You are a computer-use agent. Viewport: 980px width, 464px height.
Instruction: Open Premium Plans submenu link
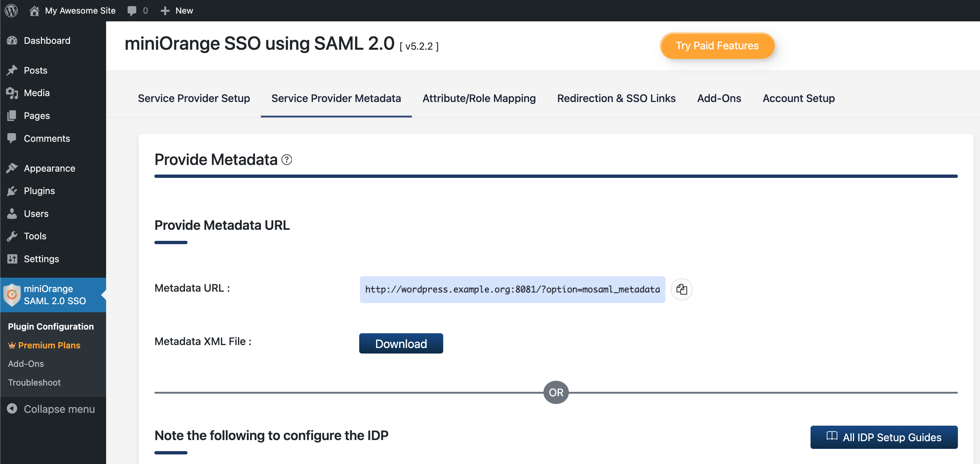click(49, 345)
